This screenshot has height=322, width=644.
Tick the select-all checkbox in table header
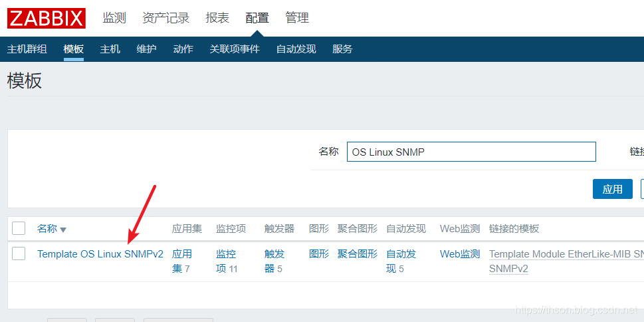pos(19,228)
